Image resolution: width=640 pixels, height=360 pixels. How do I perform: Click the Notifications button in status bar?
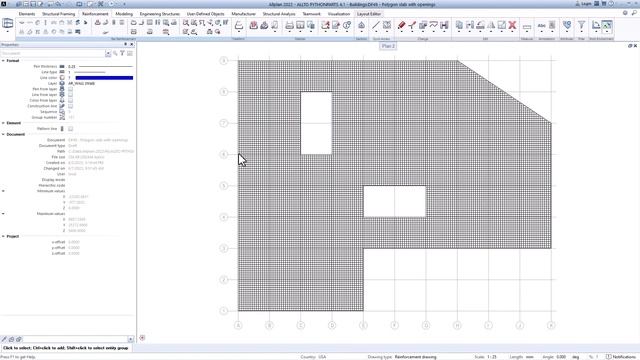coord(621,357)
